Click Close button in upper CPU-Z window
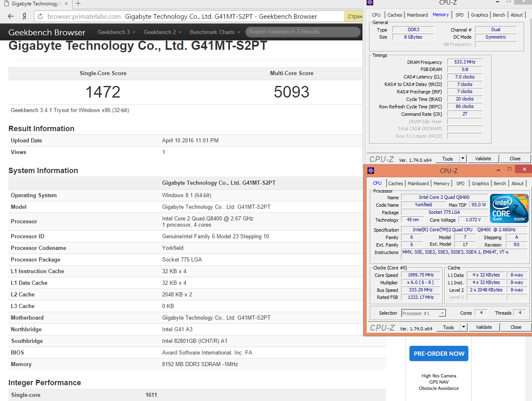 [x=515, y=159]
